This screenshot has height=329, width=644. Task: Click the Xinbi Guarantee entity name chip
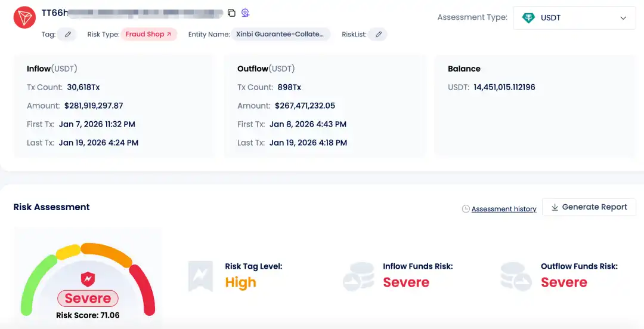[281, 35]
